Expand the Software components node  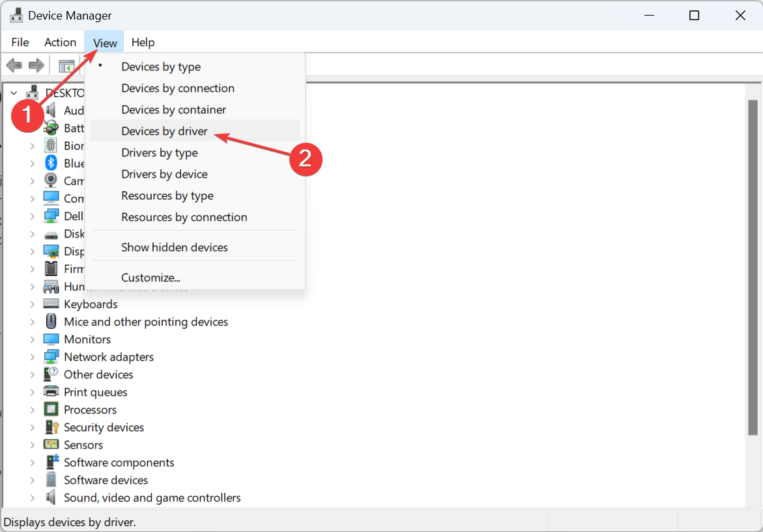(32, 462)
